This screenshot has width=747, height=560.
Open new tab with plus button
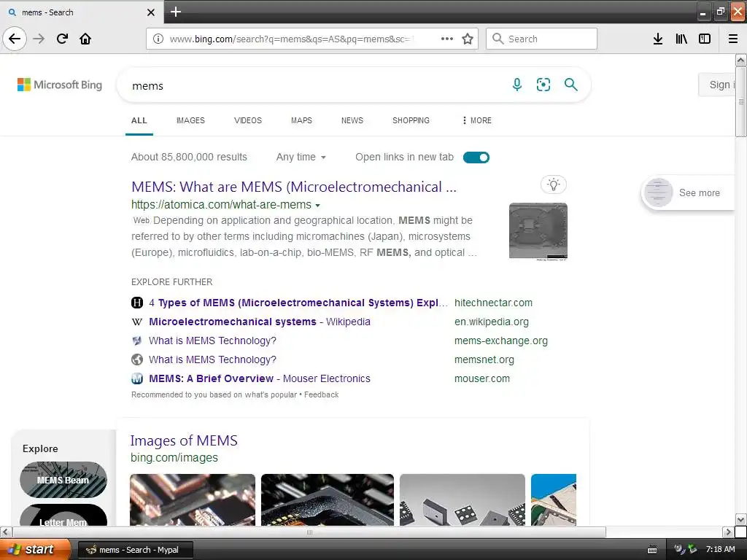pos(175,12)
